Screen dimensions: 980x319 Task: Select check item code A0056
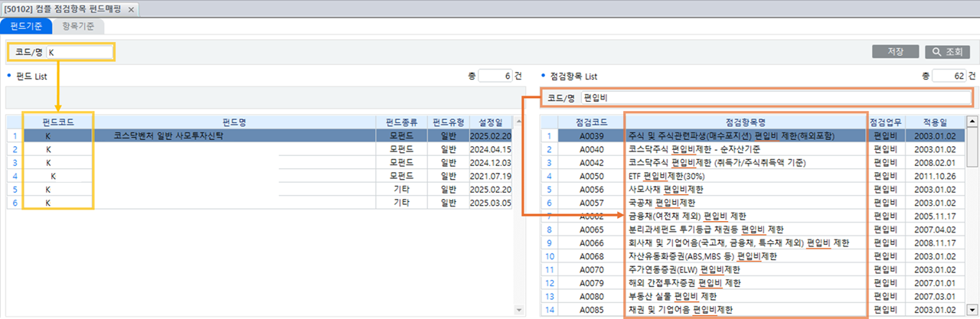(x=592, y=190)
